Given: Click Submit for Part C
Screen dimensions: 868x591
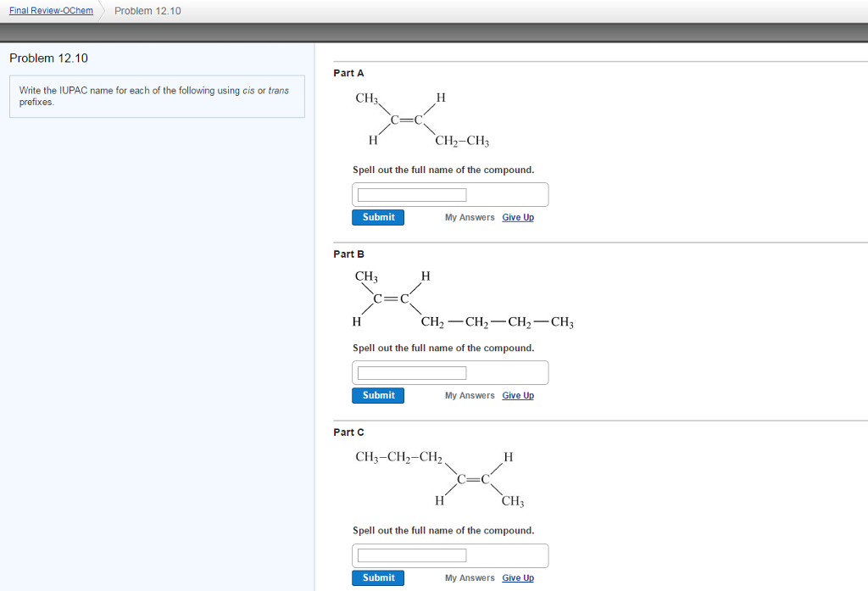Looking at the screenshot, I should 377,577.
